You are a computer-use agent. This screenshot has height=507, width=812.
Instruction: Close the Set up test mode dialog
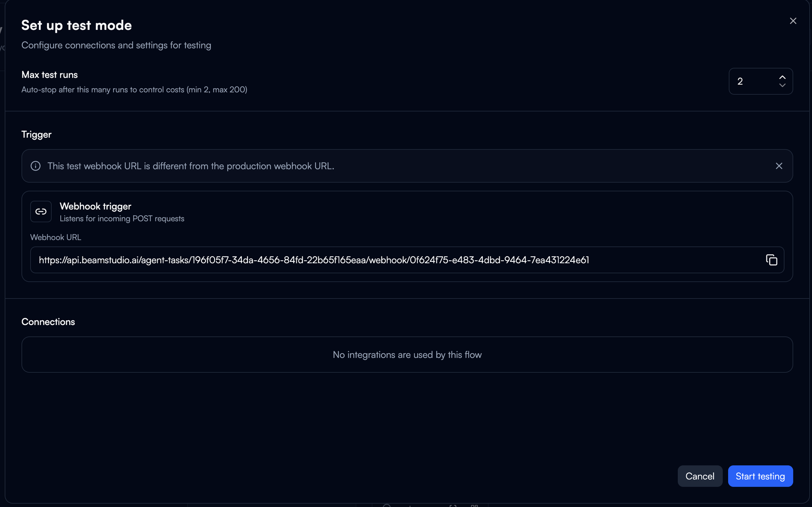pos(793,21)
